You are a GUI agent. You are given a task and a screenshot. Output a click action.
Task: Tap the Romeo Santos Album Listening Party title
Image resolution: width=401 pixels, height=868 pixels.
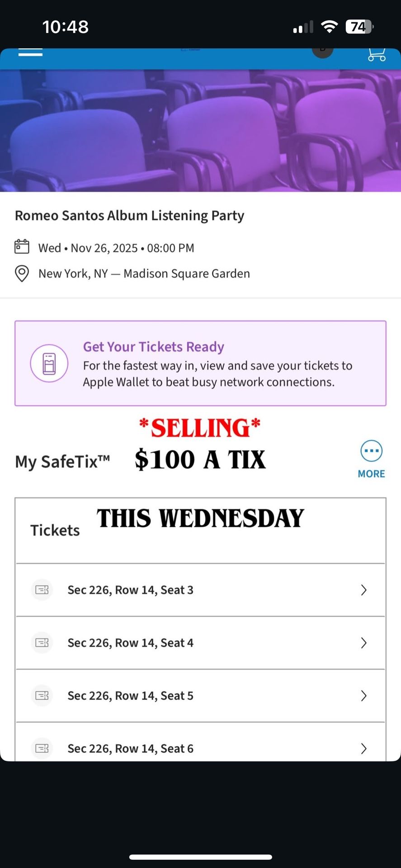(129, 215)
